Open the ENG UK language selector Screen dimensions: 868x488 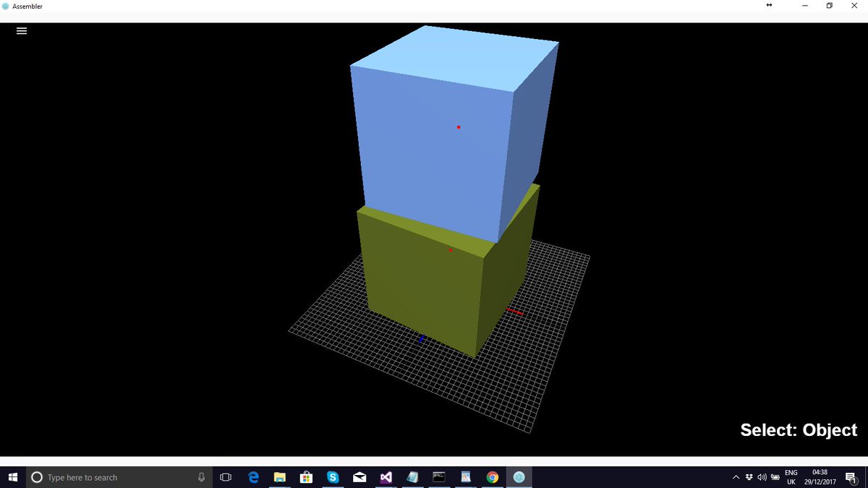[791, 477]
